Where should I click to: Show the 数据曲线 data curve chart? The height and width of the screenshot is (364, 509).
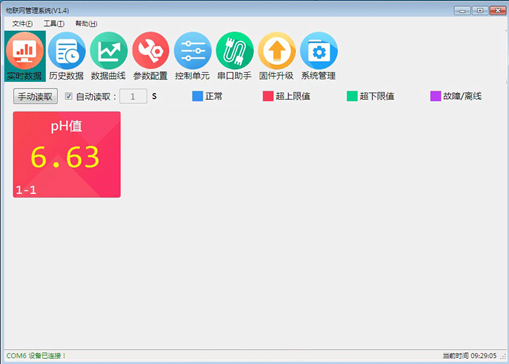pos(109,56)
